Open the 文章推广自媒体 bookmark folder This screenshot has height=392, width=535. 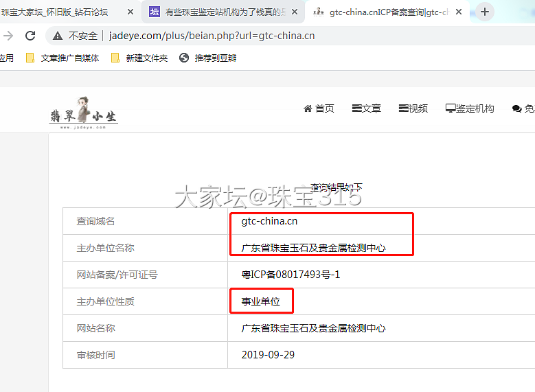coord(62,58)
